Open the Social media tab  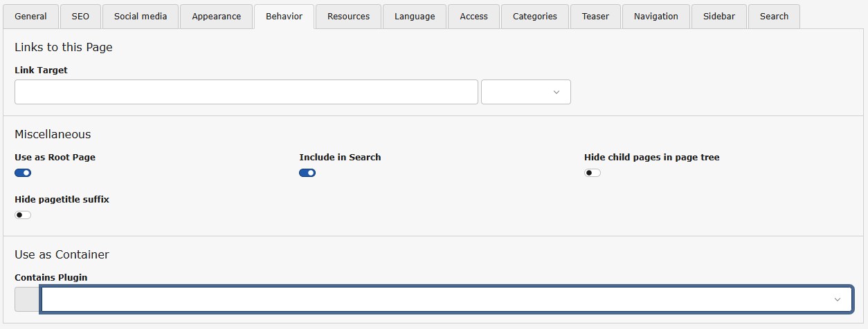click(141, 17)
